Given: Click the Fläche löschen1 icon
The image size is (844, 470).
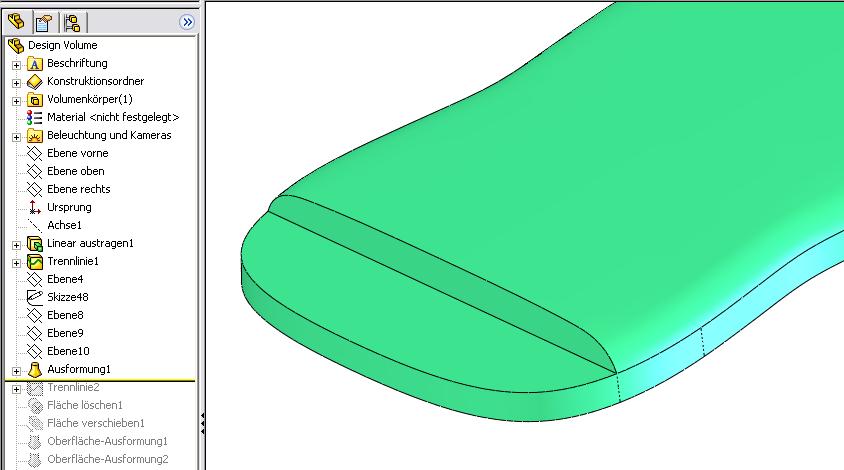Looking at the screenshot, I should click(x=34, y=405).
